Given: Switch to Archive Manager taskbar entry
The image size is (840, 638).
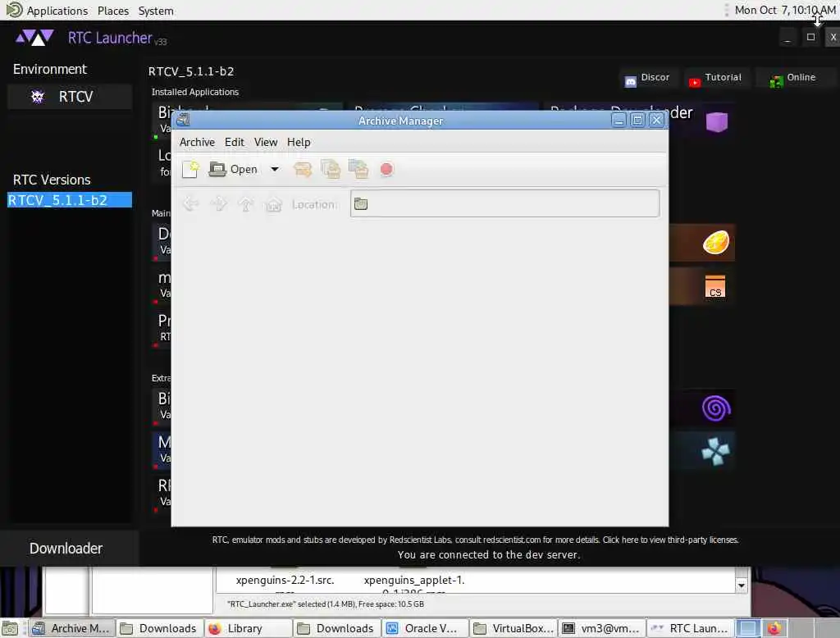Looking at the screenshot, I should pos(72,628).
